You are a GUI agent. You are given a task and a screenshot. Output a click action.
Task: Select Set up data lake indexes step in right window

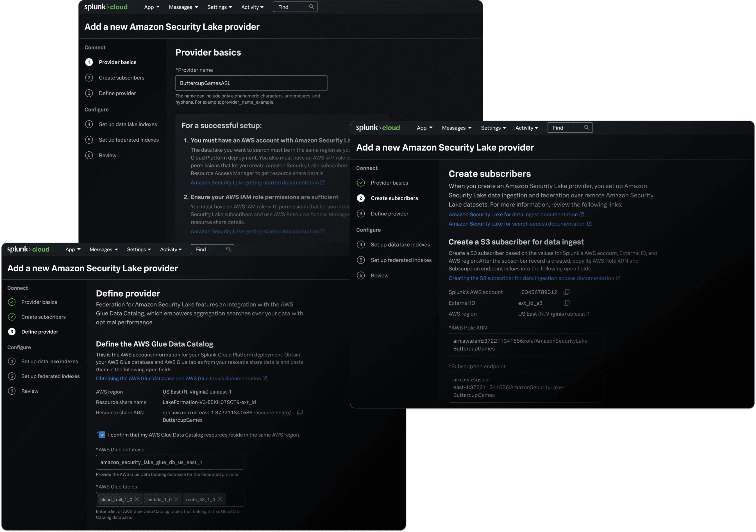(x=400, y=245)
